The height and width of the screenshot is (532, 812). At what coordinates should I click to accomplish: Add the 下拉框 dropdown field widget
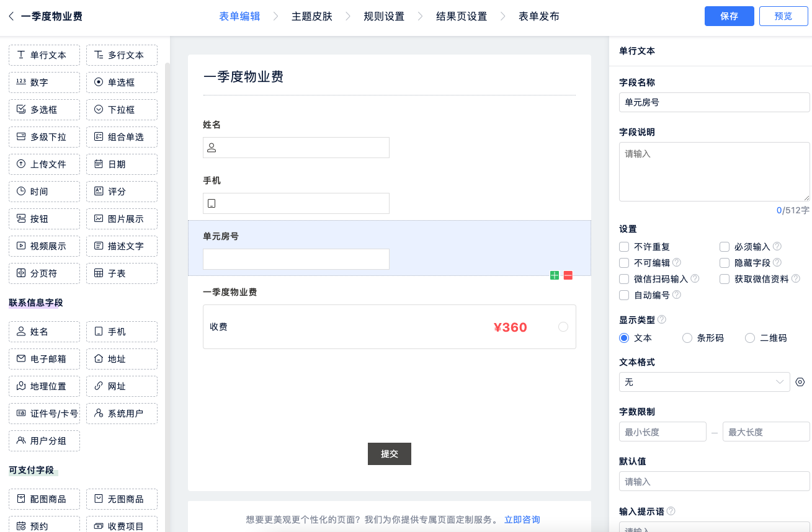(x=122, y=110)
